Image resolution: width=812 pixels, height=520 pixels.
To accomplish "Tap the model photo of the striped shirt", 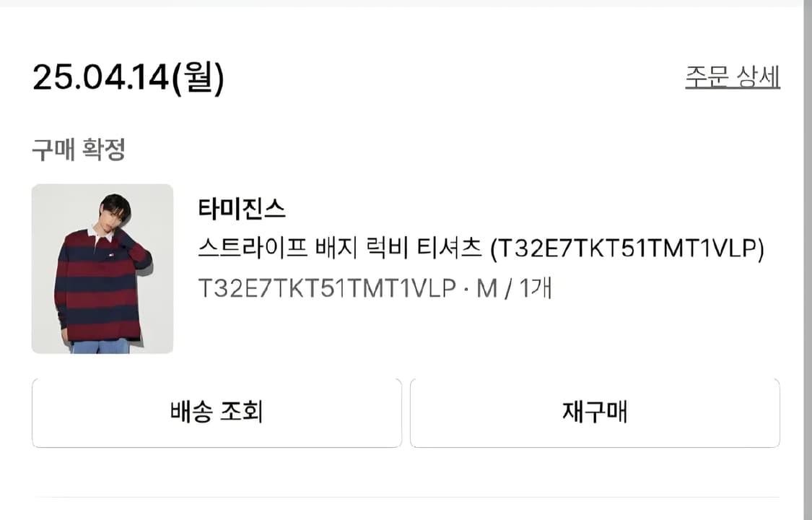I will 102,267.
